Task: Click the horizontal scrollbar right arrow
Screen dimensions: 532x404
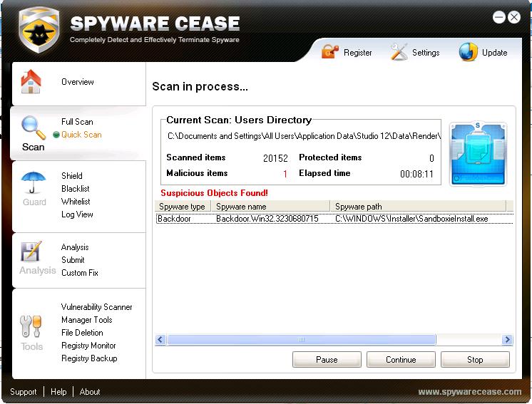Action: 507,339
